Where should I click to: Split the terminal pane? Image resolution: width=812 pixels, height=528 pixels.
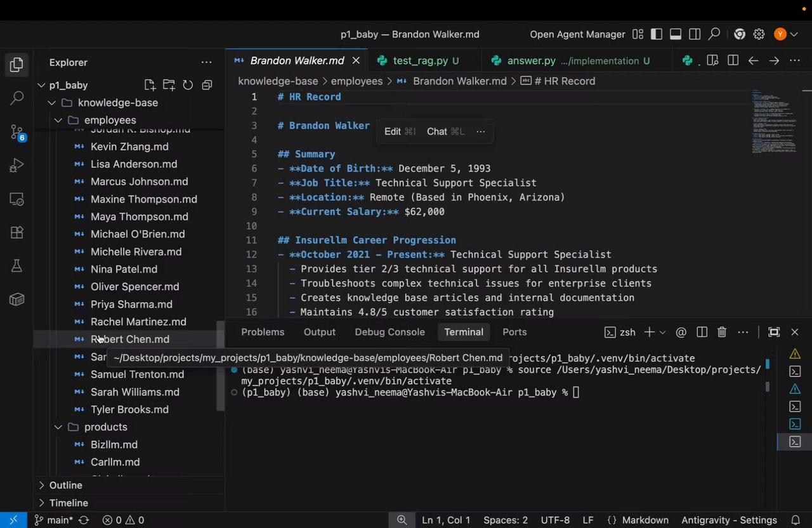[x=702, y=332]
